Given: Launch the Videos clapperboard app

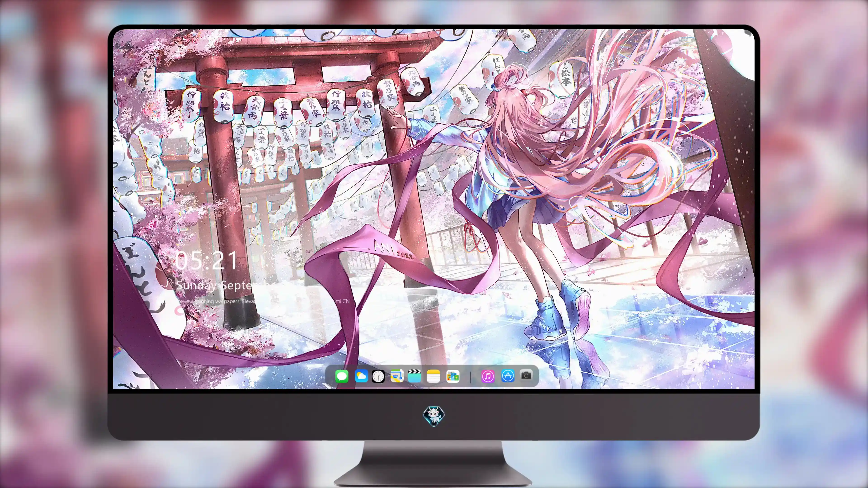Looking at the screenshot, I should 415,376.
